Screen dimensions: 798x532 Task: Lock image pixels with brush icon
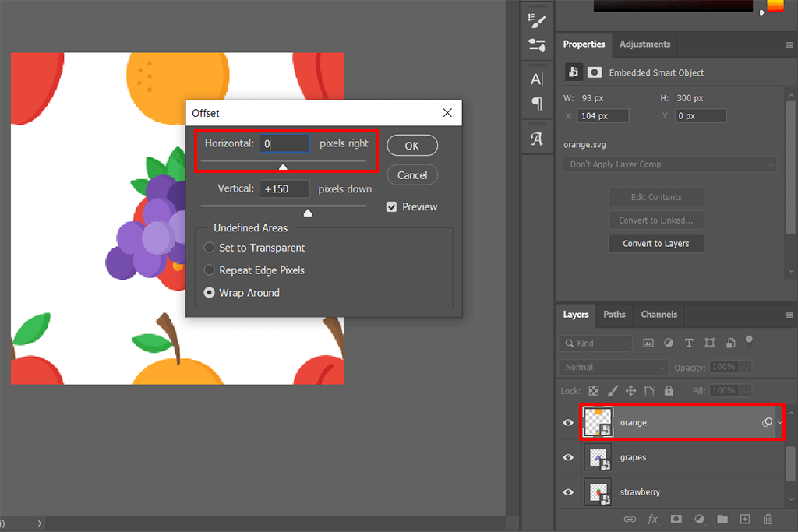click(613, 390)
